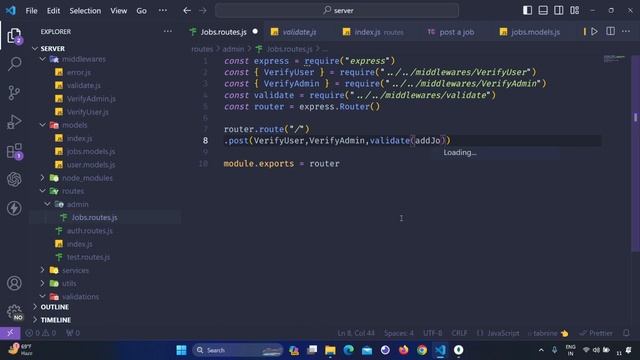Screen dimensions: 640x360
Task: Open Firefox from the taskbar
Action: point(403,350)
